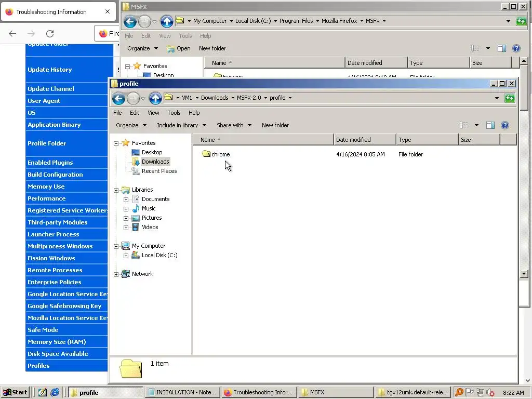Click the notepad quick launch icon

point(43,392)
